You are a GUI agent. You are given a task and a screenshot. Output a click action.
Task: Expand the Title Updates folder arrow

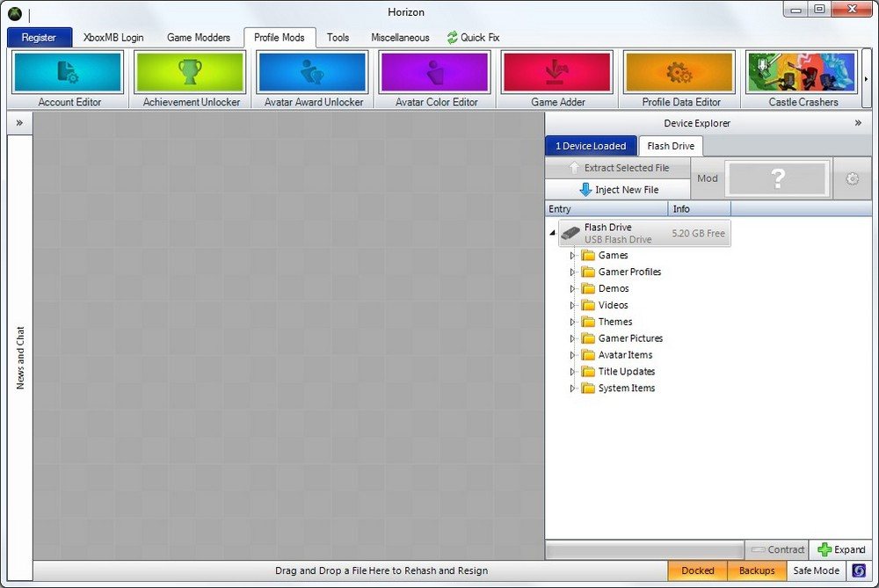click(572, 372)
